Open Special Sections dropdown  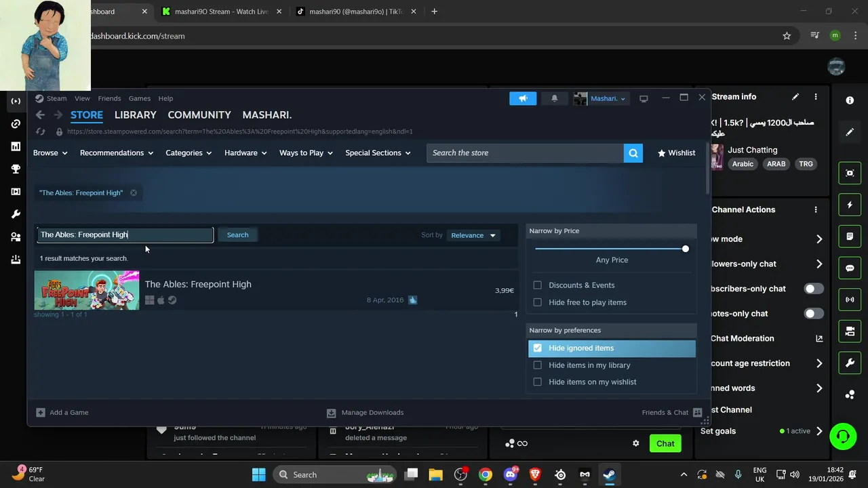[x=378, y=153]
